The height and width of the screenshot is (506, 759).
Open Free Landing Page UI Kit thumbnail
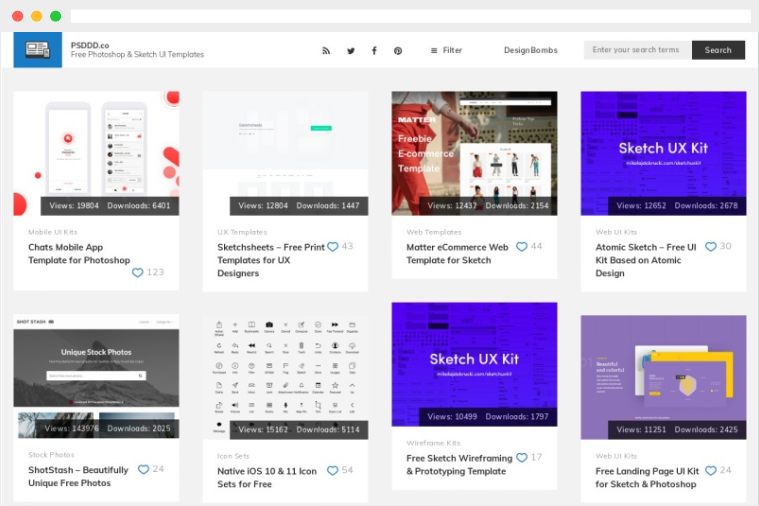(664, 377)
